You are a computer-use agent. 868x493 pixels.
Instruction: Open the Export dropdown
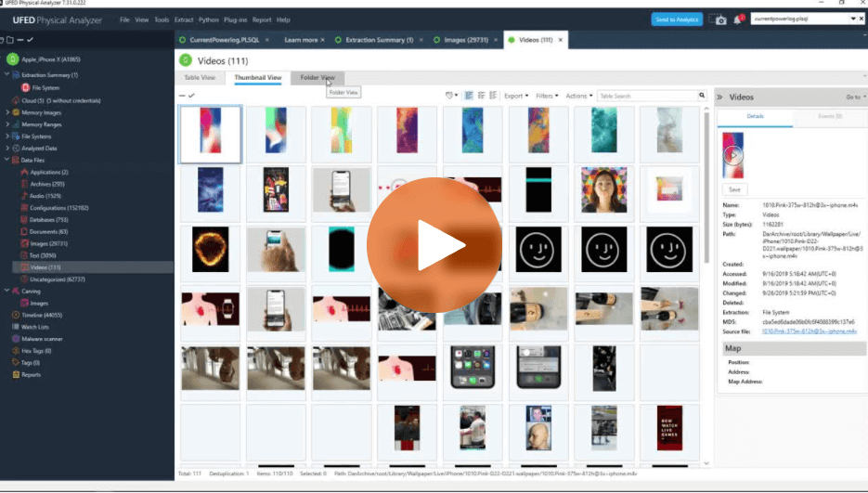pyautogui.click(x=516, y=96)
